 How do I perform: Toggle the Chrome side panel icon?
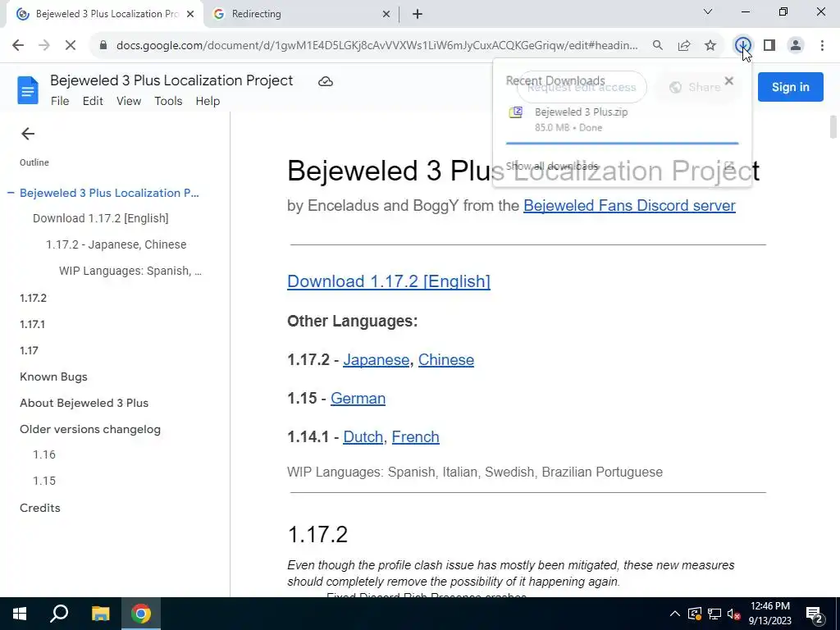click(x=769, y=46)
